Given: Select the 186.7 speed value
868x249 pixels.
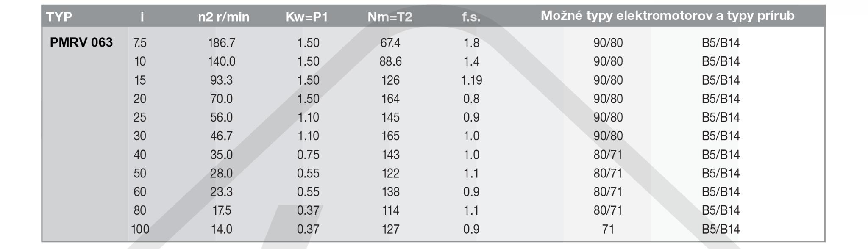Looking at the screenshot, I should [x=222, y=43].
